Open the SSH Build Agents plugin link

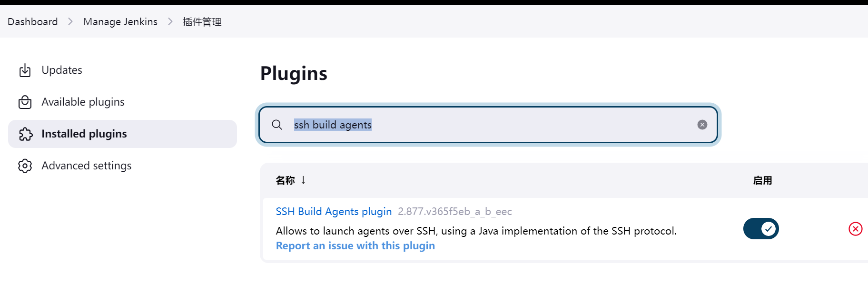coord(334,211)
